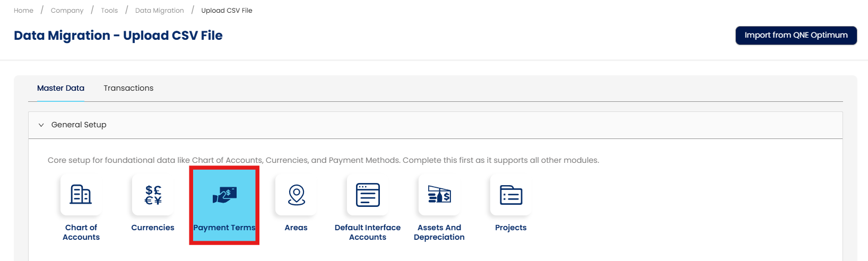The width and height of the screenshot is (868, 261).
Task: Navigate to Tools breadcrumb
Action: [x=109, y=11]
